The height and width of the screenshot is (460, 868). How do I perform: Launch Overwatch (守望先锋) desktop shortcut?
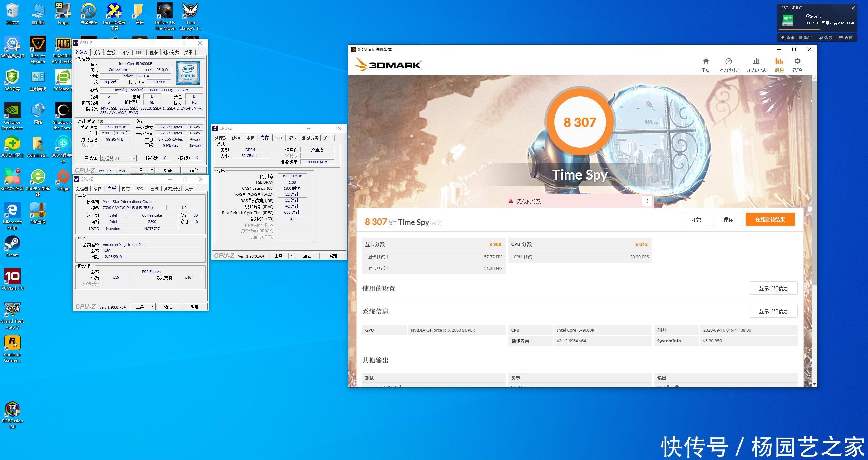click(x=89, y=14)
